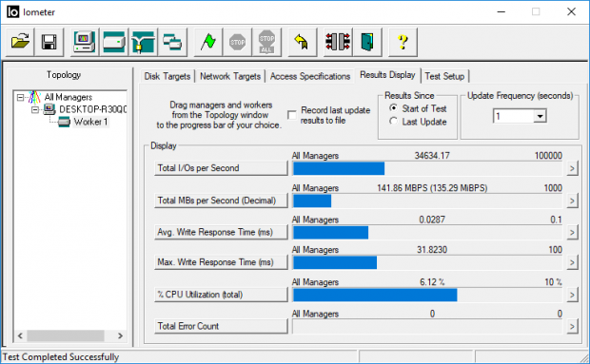Expand Avg. Write Response Time arrow
The height and width of the screenshot is (364, 590).
point(572,233)
